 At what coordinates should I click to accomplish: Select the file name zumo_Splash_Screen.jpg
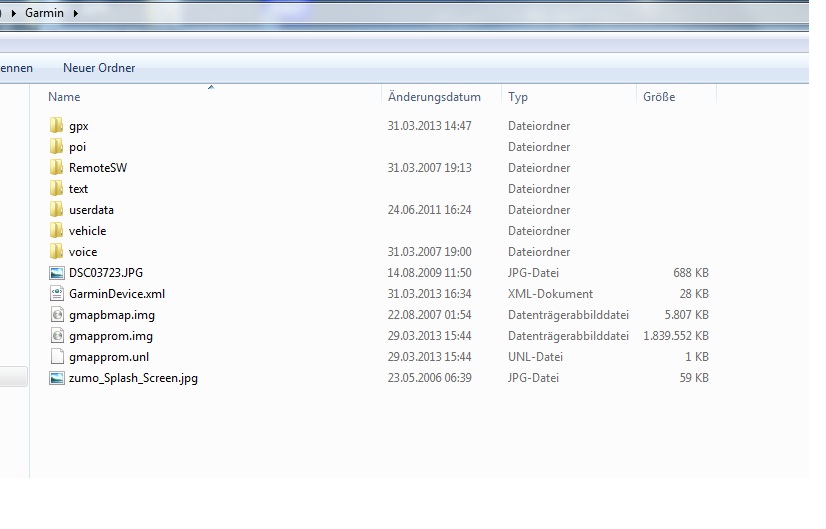(133, 378)
